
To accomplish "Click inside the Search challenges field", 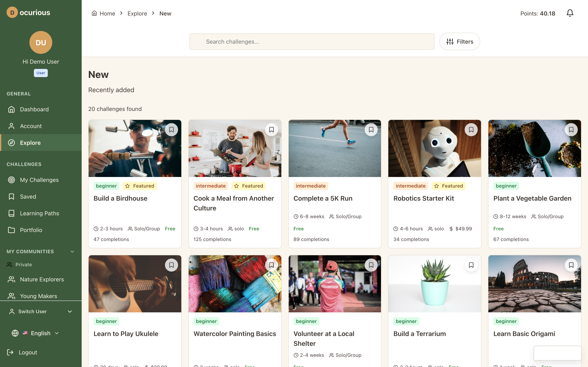I will [312, 42].
